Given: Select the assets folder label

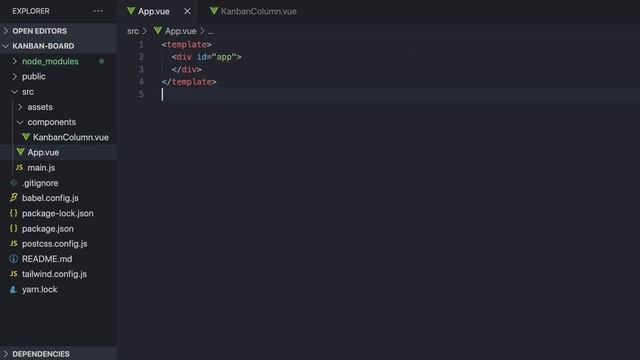Looking at the screenshot, I should (x=40, y=107).
